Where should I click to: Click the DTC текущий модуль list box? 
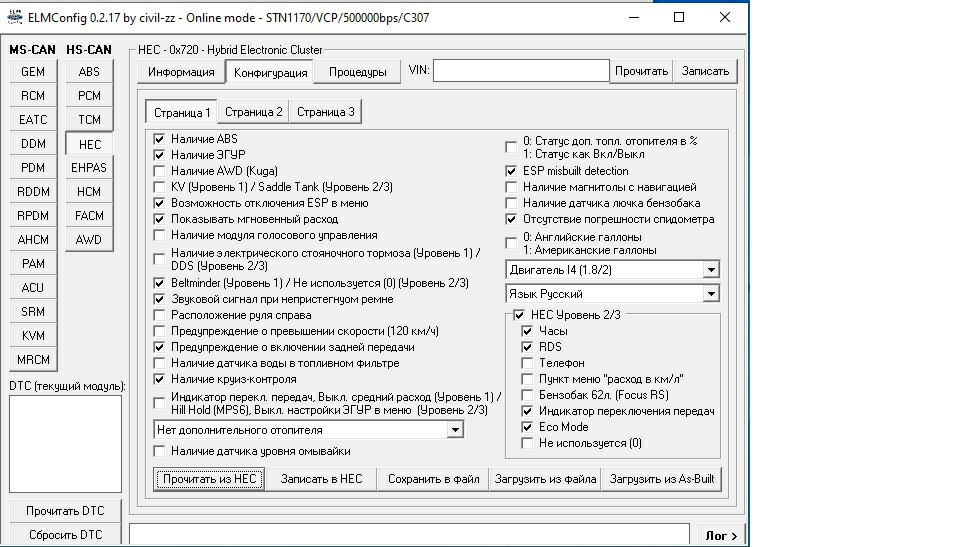tap(66, 444)
